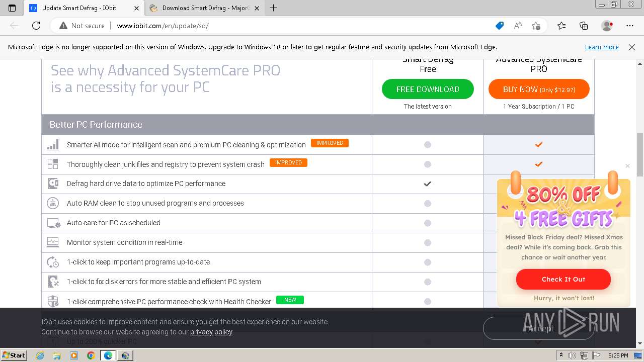Click the Smarter AI mode bar-chart icon
Image resolution: width=644 pixels, height=362 pixels.
[53, 145]
